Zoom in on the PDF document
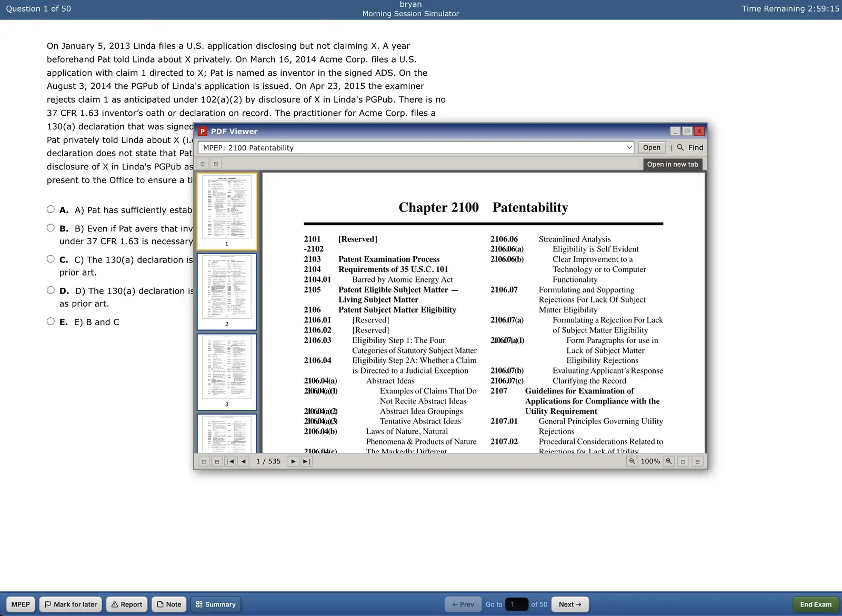 [669, 461]
